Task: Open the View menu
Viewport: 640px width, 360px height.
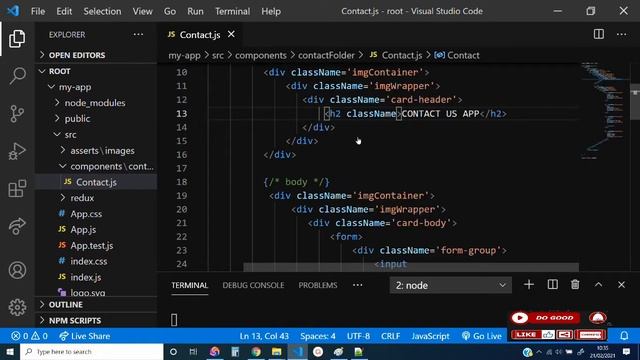Action: (x=142, y=11)
